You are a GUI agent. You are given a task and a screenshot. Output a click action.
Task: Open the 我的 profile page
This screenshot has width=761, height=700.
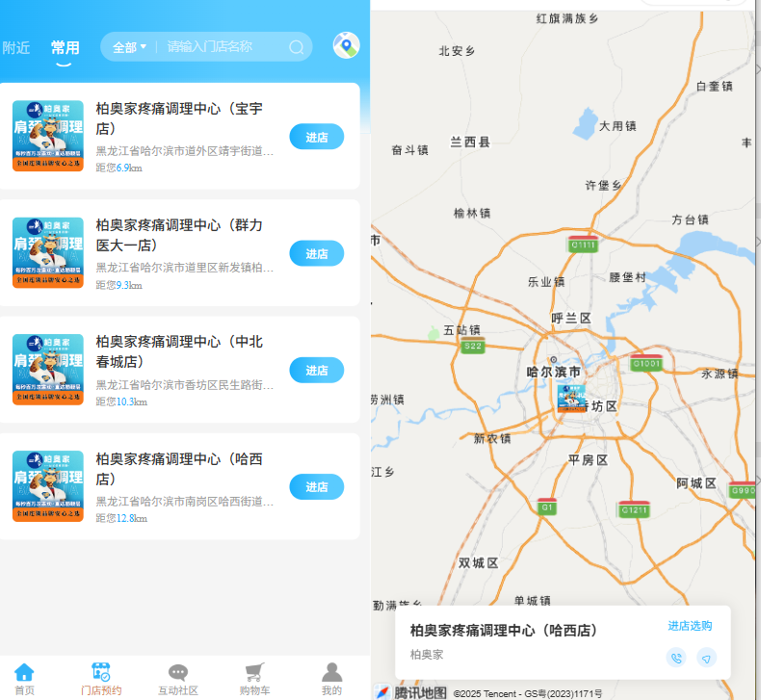pos(331,678)
